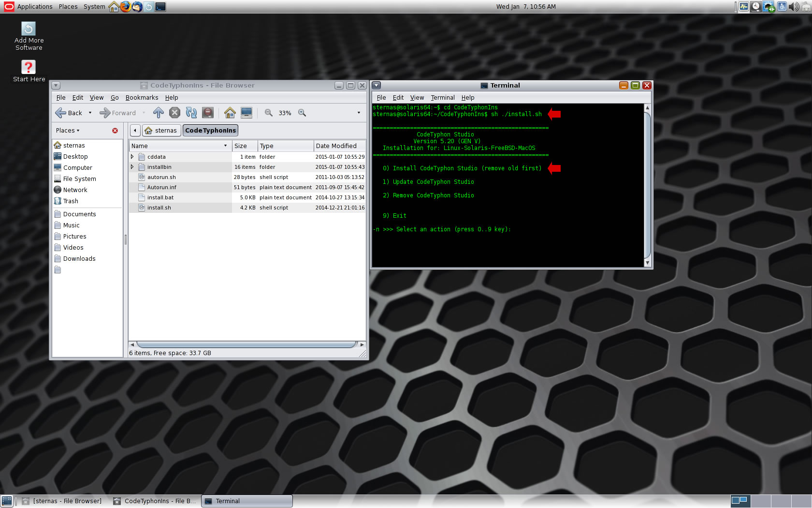Click the Network icon in Places sidebar
This screenshot has height=508, width=812.
58,190
